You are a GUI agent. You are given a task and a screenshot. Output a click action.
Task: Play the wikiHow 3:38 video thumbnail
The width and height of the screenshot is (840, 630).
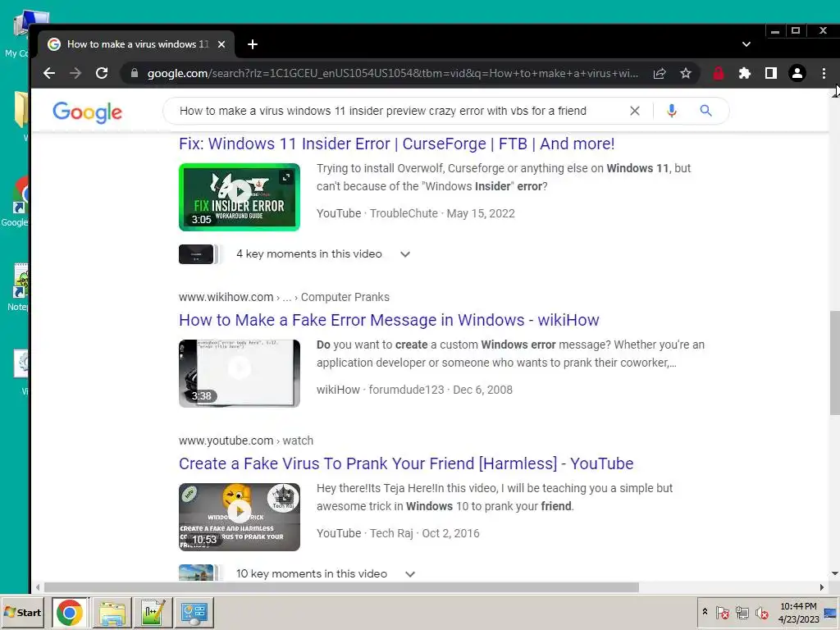[240, 373]
